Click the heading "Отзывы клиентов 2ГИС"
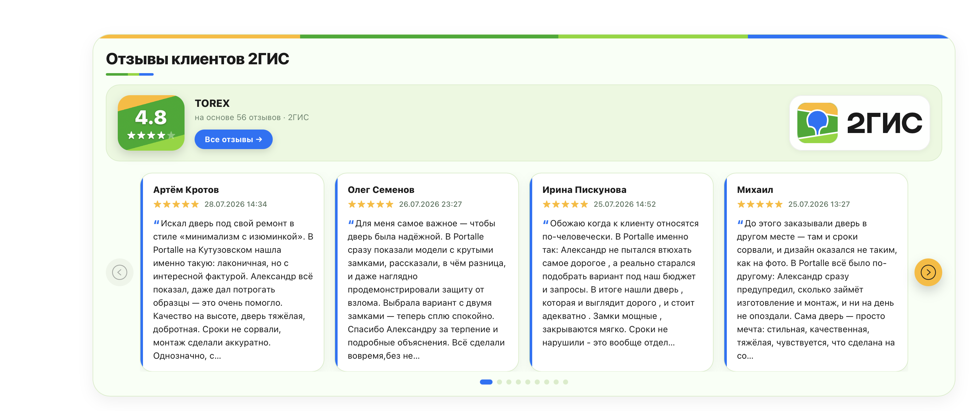The width and height of the screenshot is (980, 411). point(197,59)
